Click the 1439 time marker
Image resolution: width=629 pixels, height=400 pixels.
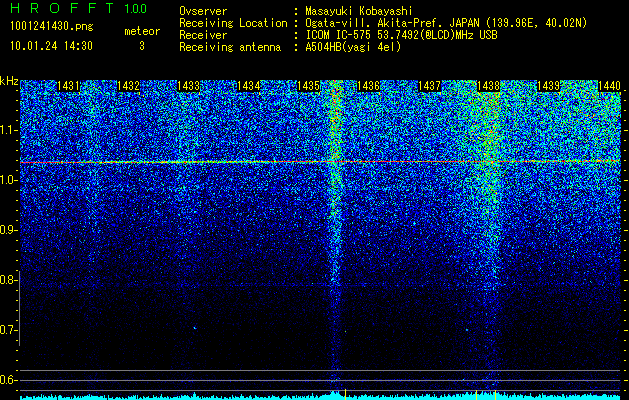(548, 86)
